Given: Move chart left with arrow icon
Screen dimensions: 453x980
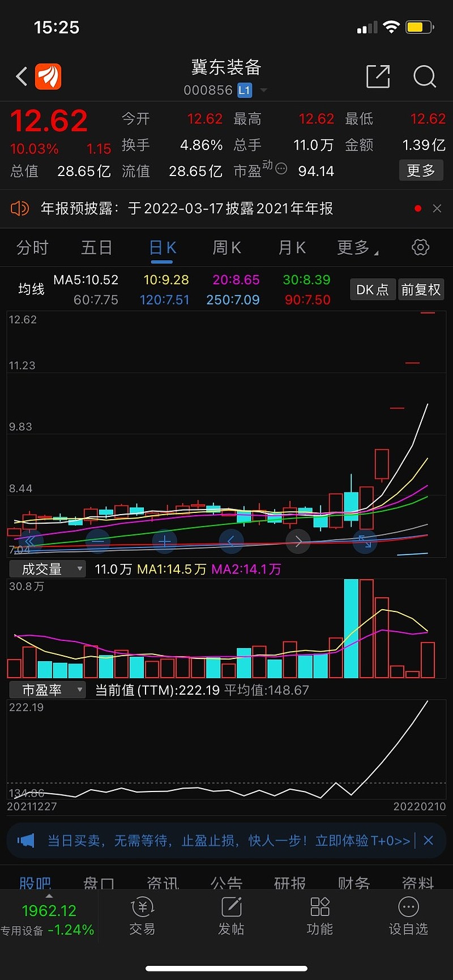Looking at the screenshot, I should coord(231,542).
